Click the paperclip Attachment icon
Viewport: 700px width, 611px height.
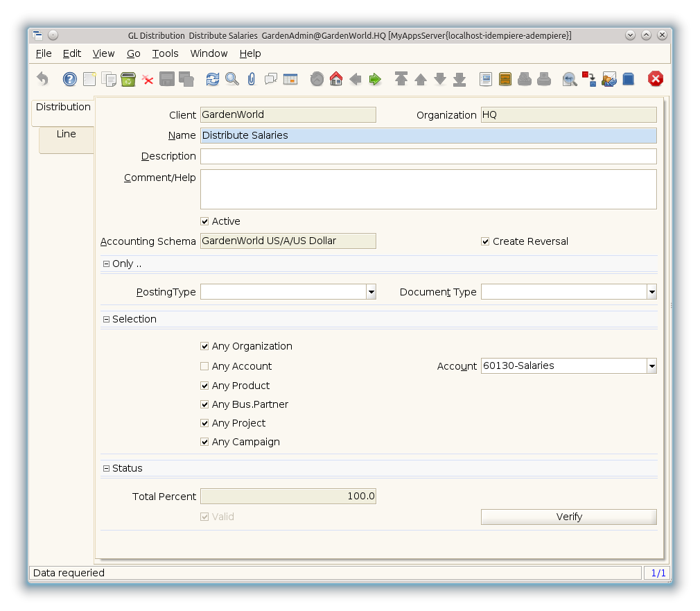click(x=252, y=79)
